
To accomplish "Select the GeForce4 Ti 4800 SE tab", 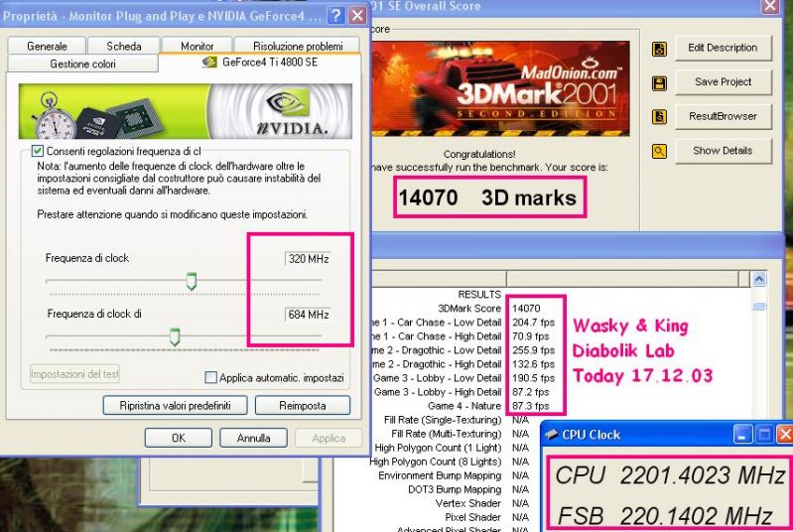I will tap(260, 63).
